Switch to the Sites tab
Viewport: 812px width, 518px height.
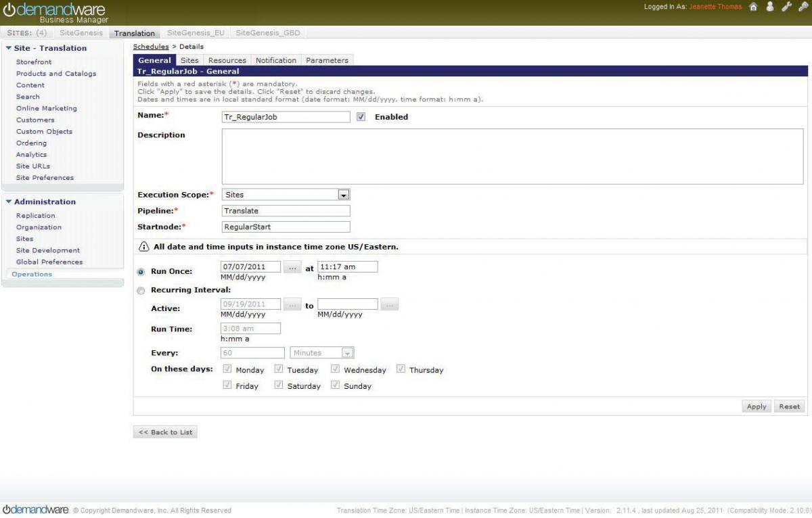(189, 60)
